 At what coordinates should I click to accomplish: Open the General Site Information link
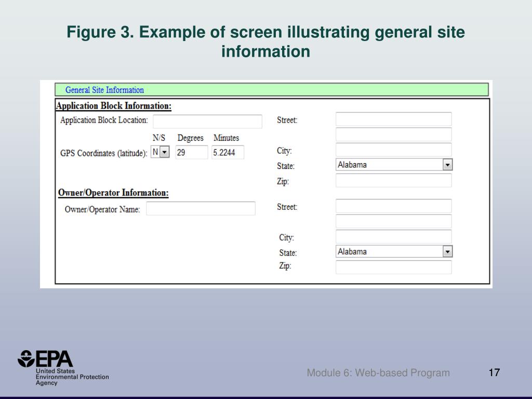[104, 90]
